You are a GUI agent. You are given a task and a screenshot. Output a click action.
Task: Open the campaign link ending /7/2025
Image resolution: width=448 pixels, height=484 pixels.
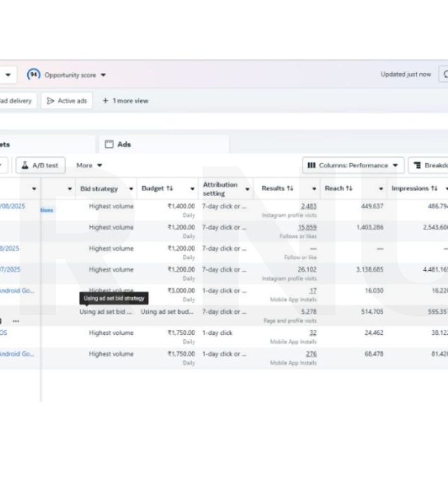pos(10,269)
